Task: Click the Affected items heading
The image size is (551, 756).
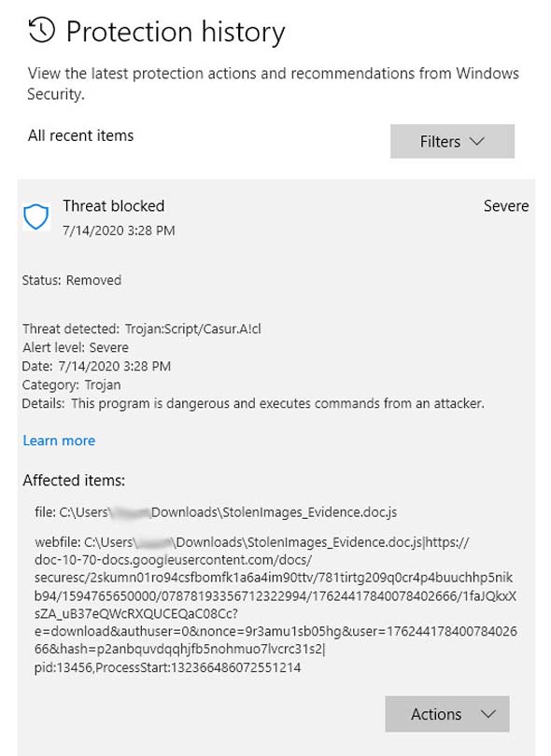Action: 74,481
